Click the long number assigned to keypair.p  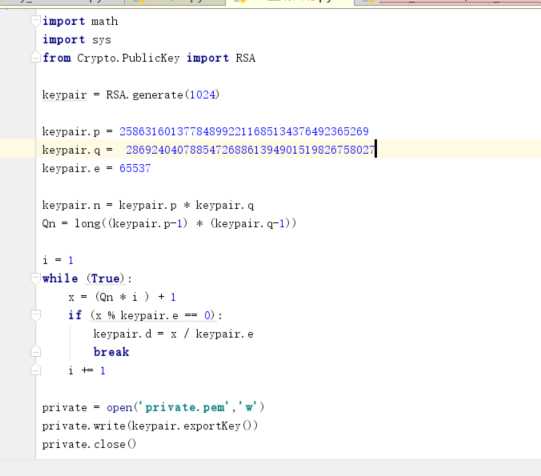click(x=244, y=131)
